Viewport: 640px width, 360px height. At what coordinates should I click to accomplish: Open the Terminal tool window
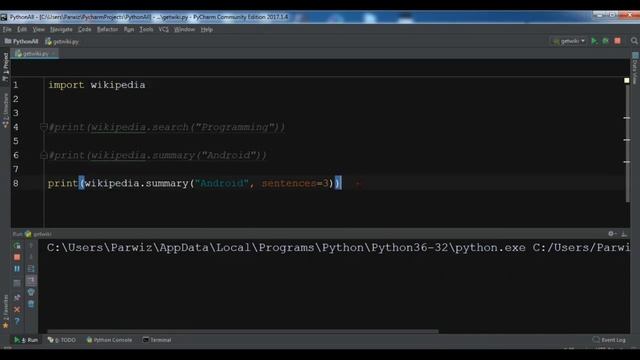pos(157,340)
